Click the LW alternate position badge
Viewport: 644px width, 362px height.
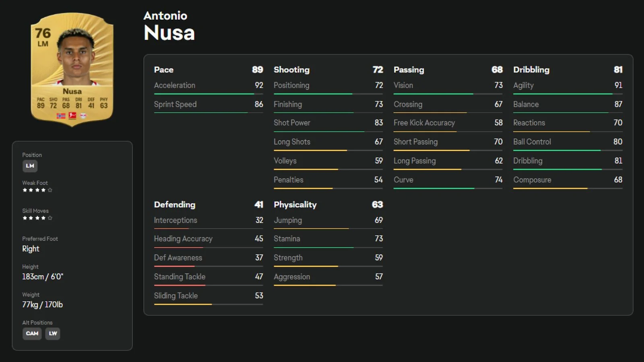53,333
